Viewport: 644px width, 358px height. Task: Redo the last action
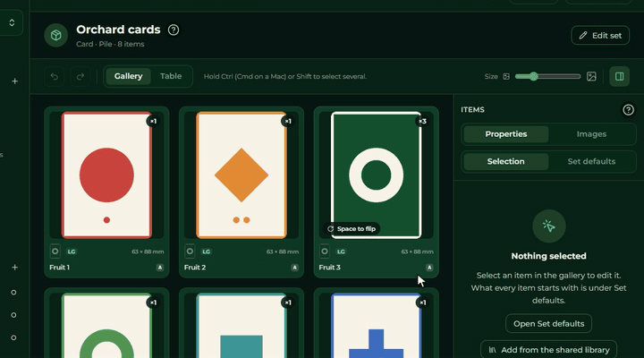click(80, 76)
